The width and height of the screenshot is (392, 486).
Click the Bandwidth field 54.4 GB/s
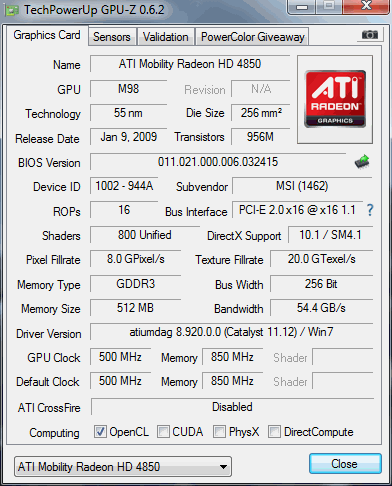[321, 308]
